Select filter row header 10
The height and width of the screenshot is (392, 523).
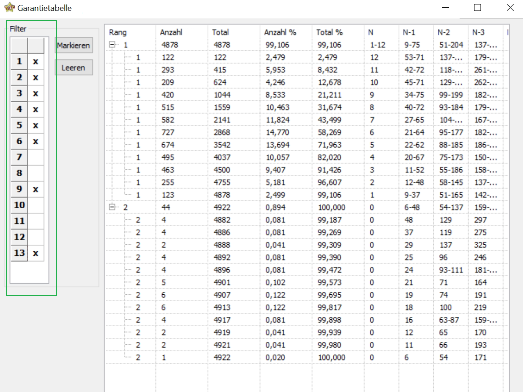coord(19,205)
